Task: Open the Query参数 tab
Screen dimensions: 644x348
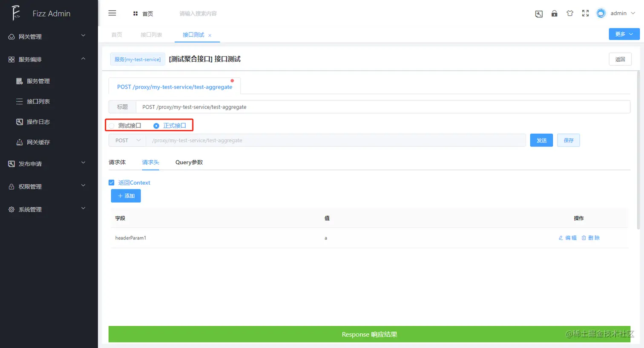Action: [189, 162]
